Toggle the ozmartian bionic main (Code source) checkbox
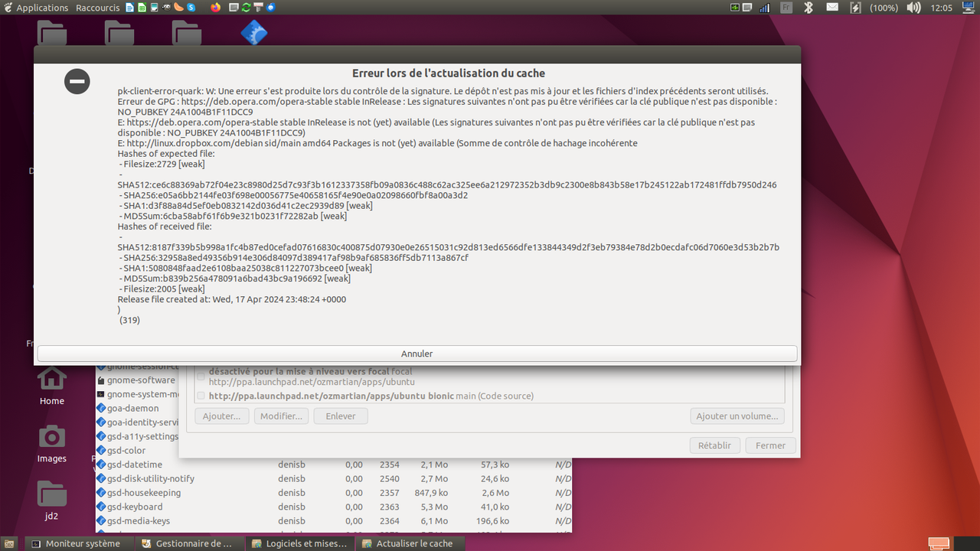 point(201,396)
